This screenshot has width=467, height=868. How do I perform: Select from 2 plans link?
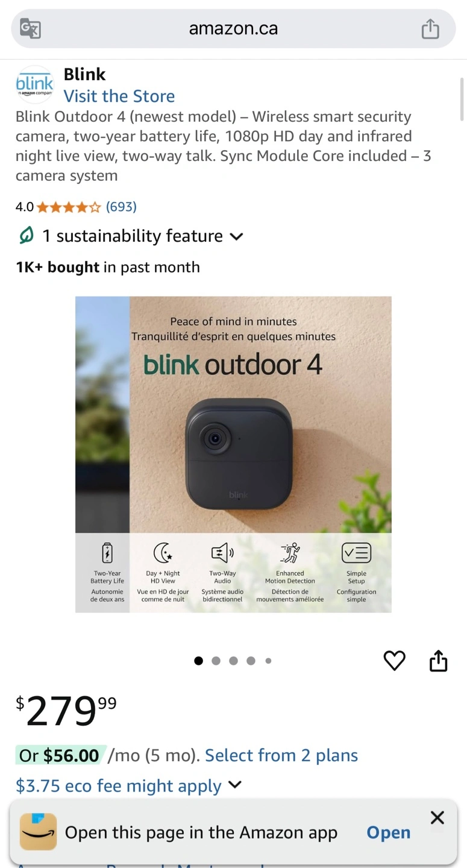[x=281, y=755]
